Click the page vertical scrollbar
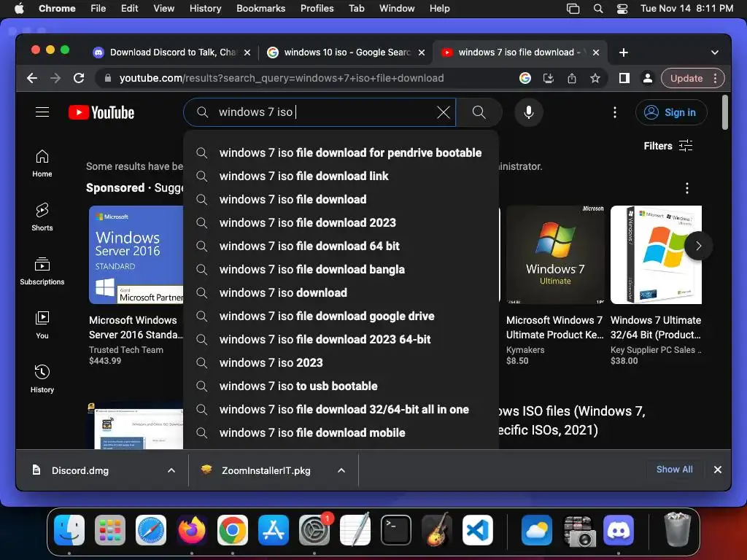This screenshot has height=560, width=747. point(724,112)
